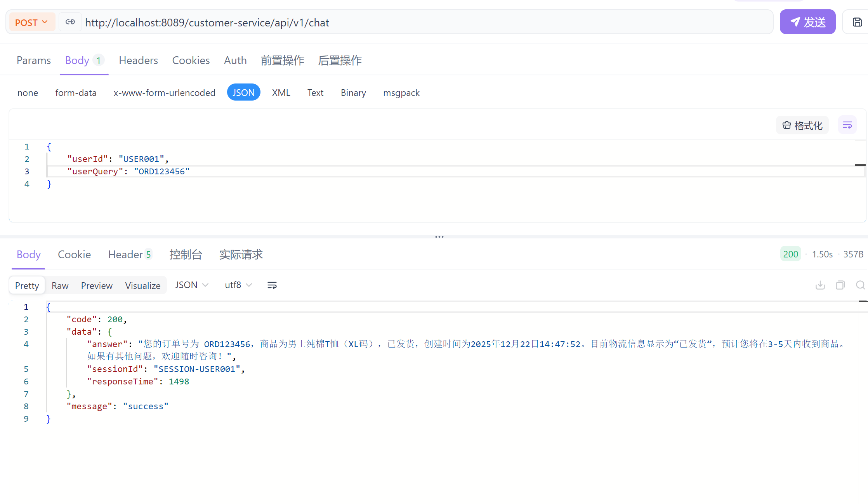Image resolution: width=868 pixels, height=504 pixels.
Task: Toggle word wrap in response viewer
Action: click(272, 285)
